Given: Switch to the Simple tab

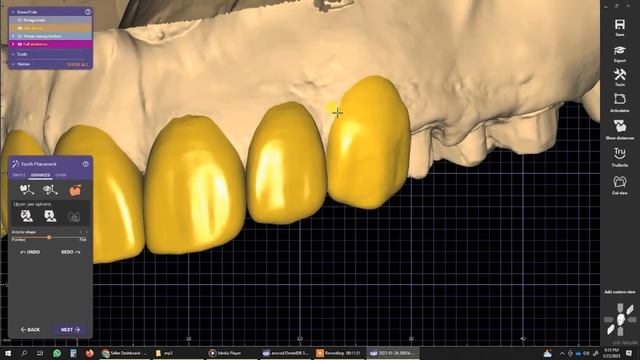Looking at the screenshot, I should (19, 175).
